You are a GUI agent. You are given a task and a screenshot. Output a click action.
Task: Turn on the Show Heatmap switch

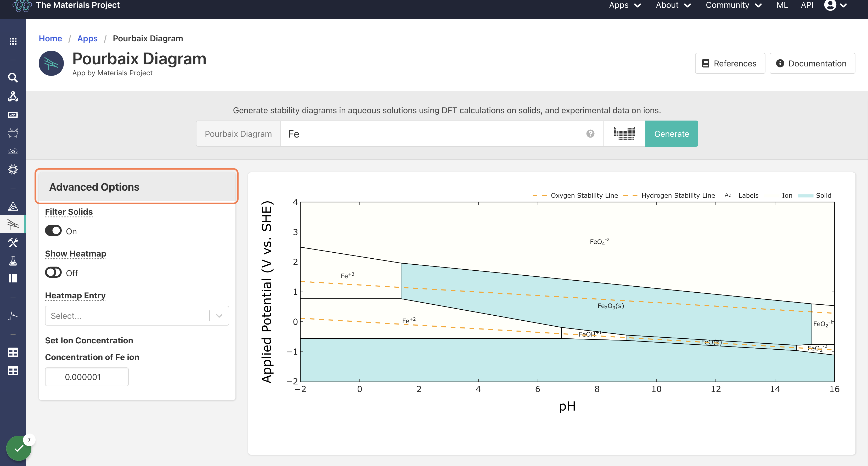(53, 272)
